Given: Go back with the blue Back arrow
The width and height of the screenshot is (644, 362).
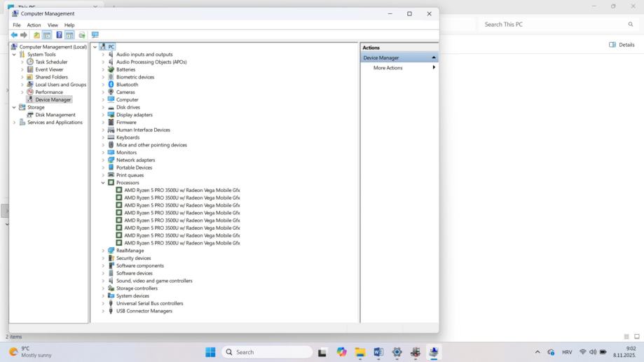Looking at the screenshot, I should 15,35.
